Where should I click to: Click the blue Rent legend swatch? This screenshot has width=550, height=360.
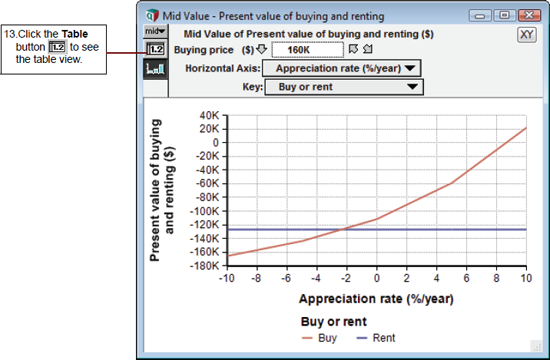click(362, 338)
